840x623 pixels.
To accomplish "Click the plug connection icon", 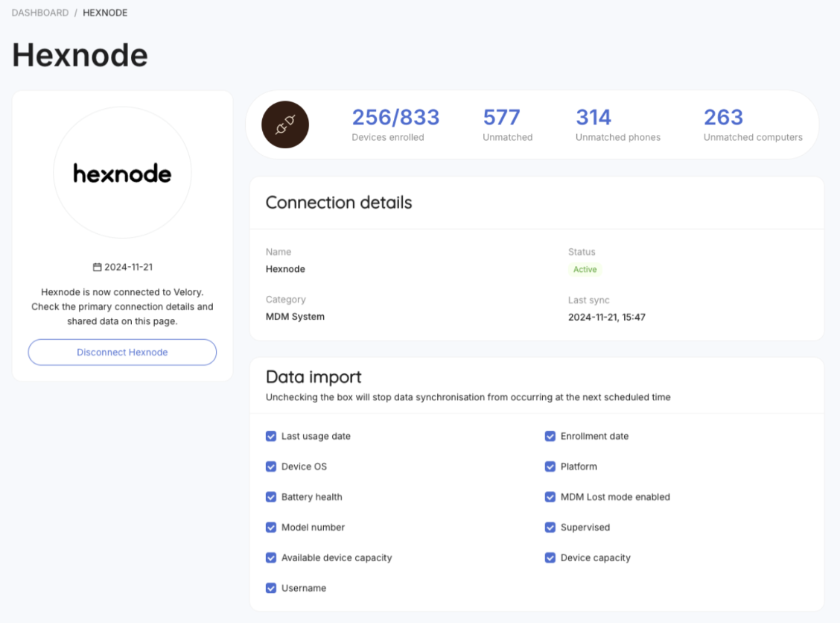I will 285,125.
